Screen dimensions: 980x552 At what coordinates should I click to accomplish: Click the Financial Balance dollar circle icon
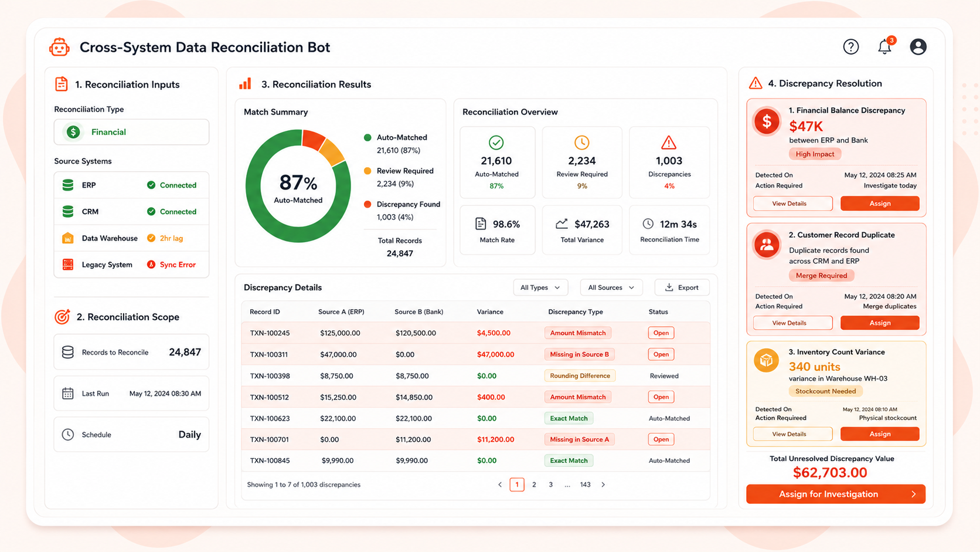pyautogui.click(x=767, y=122)
